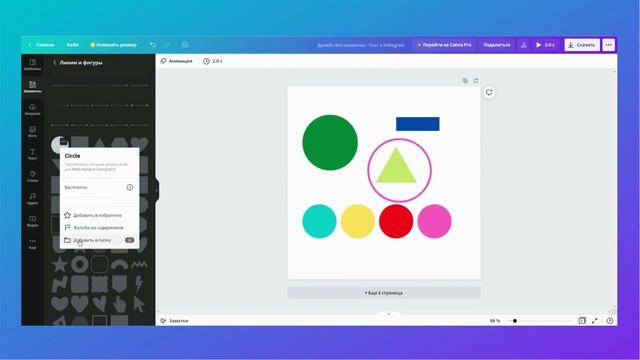Click the 58 % zoom percentage
This screenshot has width=640, height=360.
tap(495, 321)
